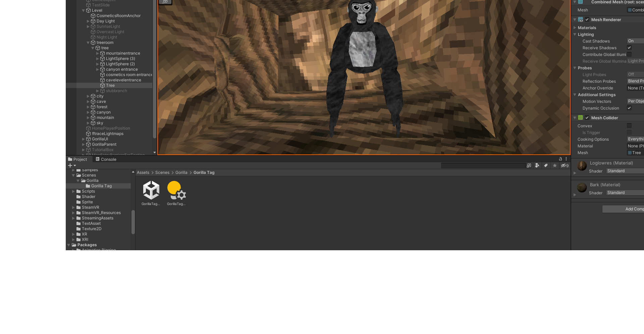
Task: Collapse the Probes section
Action: click(x=575, y=68)
